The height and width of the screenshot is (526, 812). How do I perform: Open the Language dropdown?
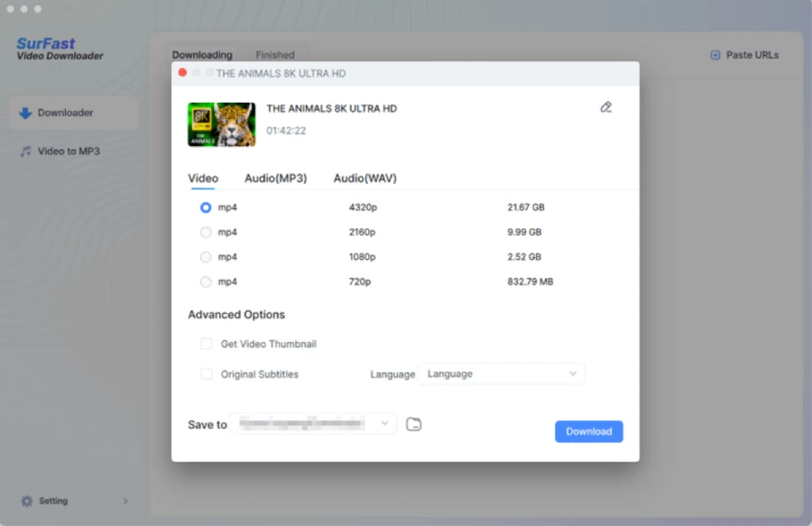pos(502,374)
